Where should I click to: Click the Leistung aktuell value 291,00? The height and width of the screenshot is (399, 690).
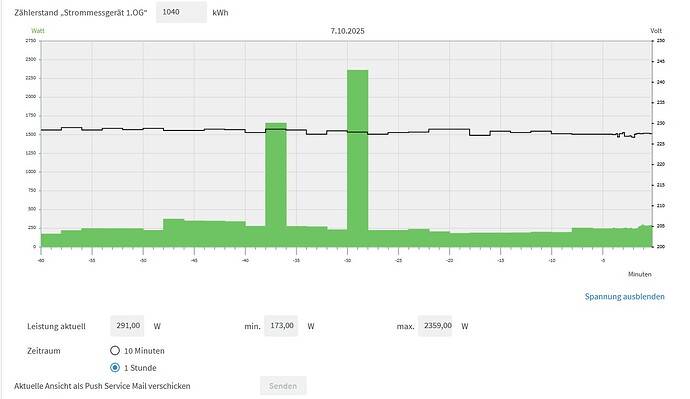[127, 326]
